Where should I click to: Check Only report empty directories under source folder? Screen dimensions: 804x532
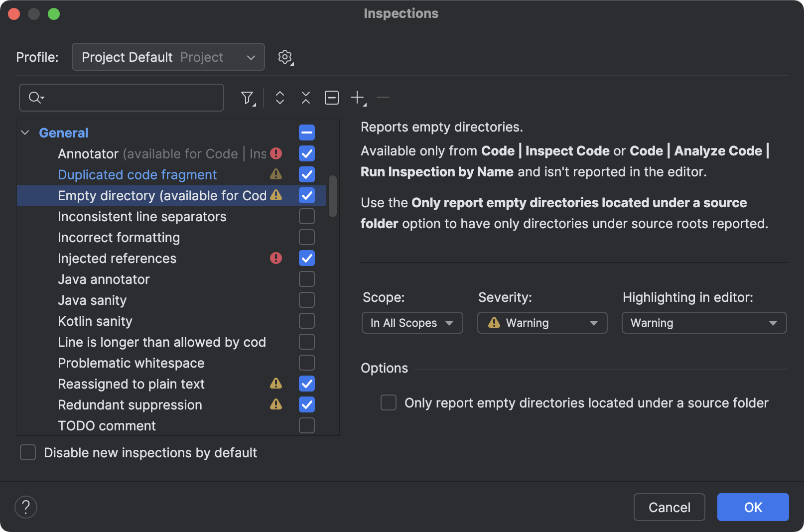click(388, 402)
